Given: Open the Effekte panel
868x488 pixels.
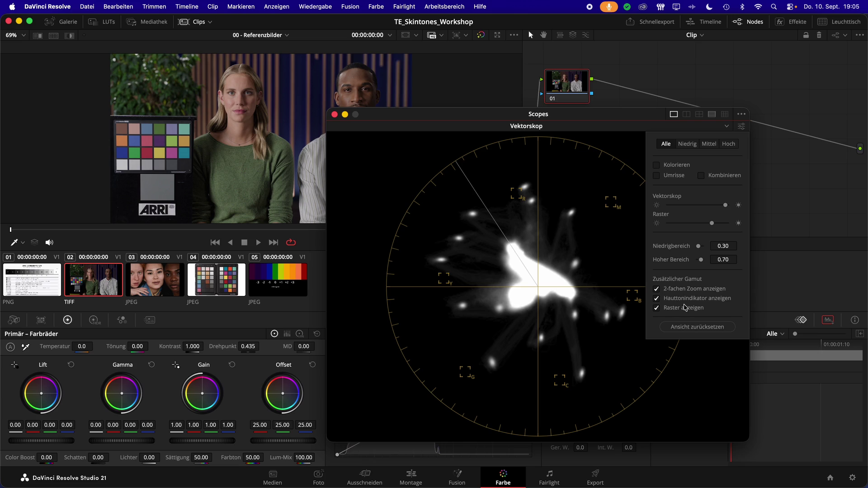Looking at the screenshot, I should coord(791,22).
